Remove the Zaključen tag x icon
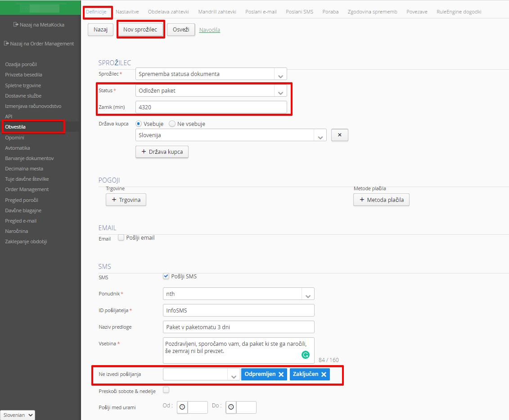509x420 pixels. (324, 374)
